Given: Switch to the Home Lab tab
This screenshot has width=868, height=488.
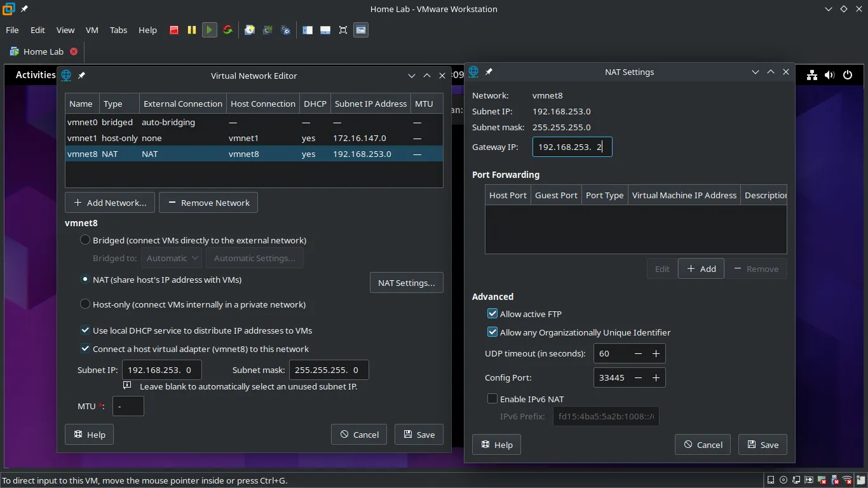Looking at the screenshot, I should click(x=43, y=51).
